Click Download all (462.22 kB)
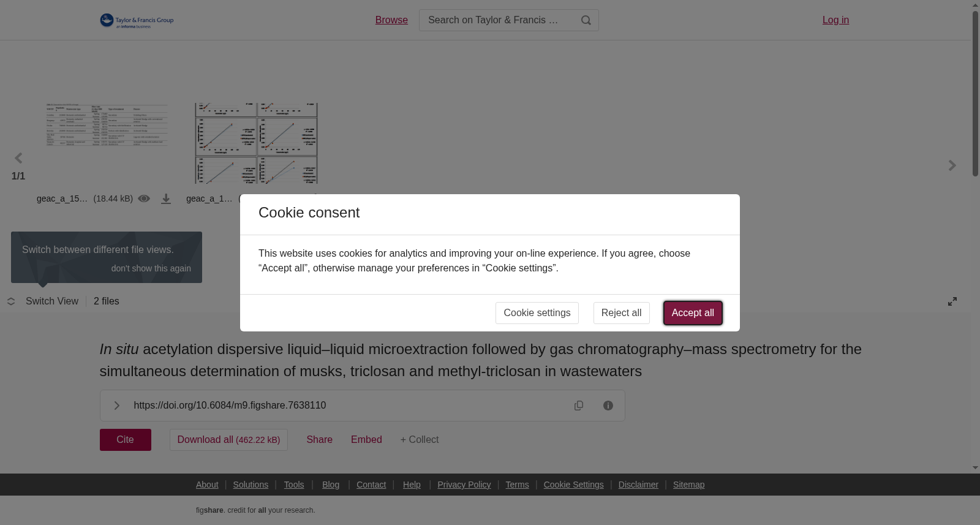This screenshot has height=525, width=980. pyautogui.click(x=228, y=440)
